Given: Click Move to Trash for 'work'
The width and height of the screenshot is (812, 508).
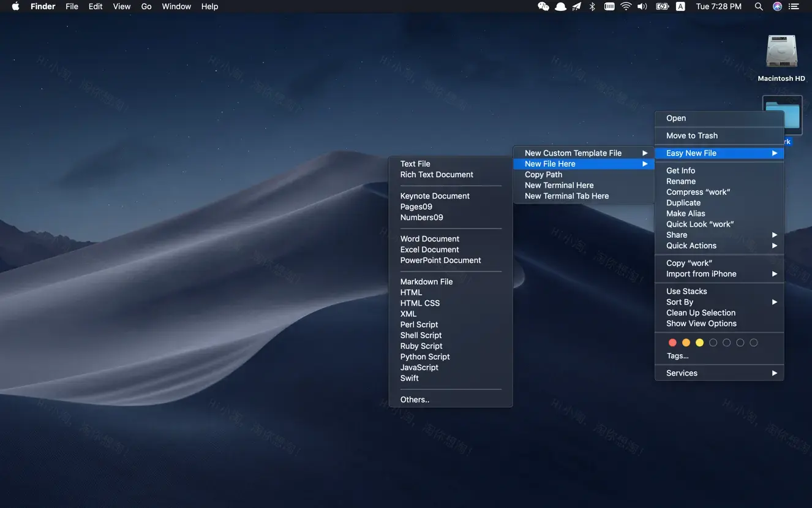Looking at the screenshot, I should (x=691, y=135).
